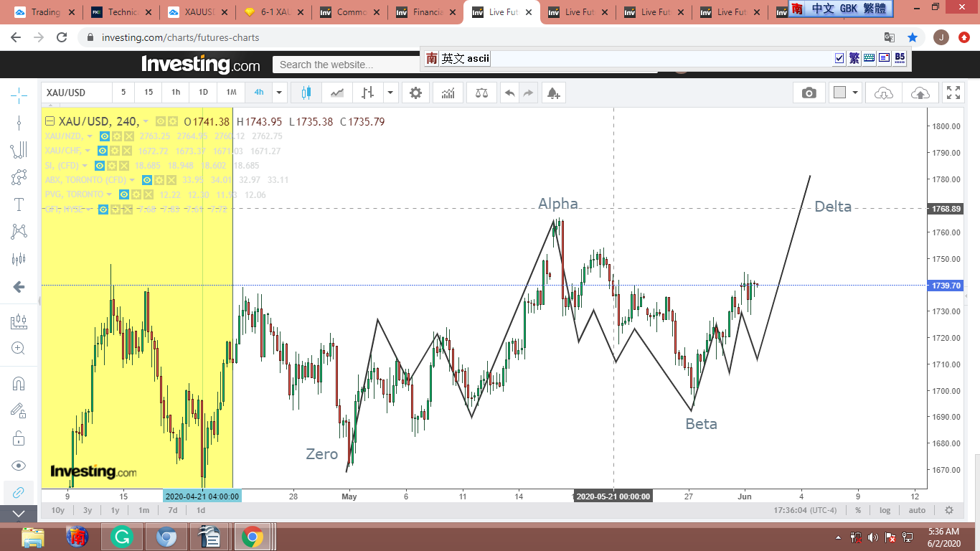Viewport: 980px width, 551px height.
Task: Click the XAU/USD symbol input field
Action: [x=77, y=93]
